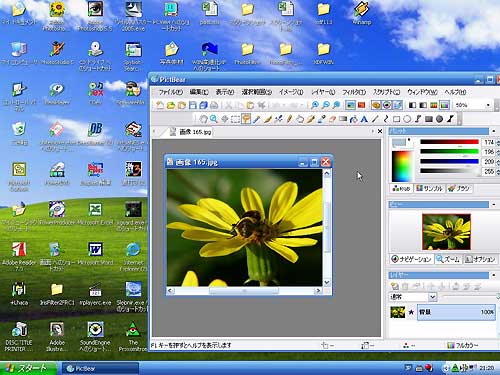Switch to the オプション tab
500x375 pixels.
pyautogui.click(x=480, y=259)
